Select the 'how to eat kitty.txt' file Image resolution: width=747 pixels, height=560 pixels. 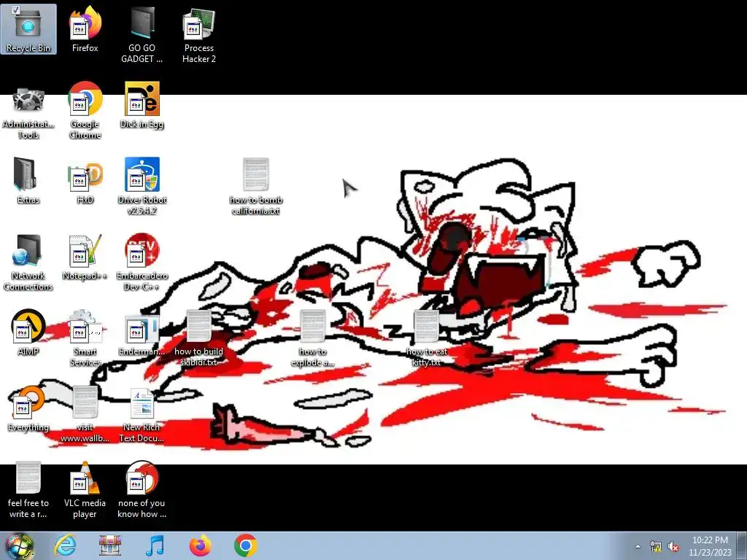tap(426, 338)
